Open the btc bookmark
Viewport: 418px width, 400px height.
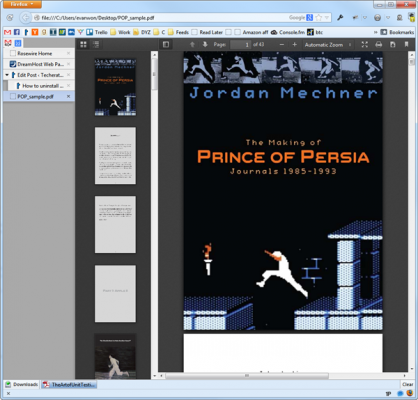coord(315,32)
